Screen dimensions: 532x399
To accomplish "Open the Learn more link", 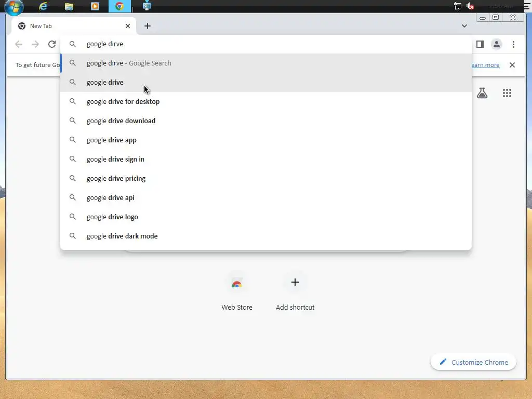I will click(x=485, y=65).
